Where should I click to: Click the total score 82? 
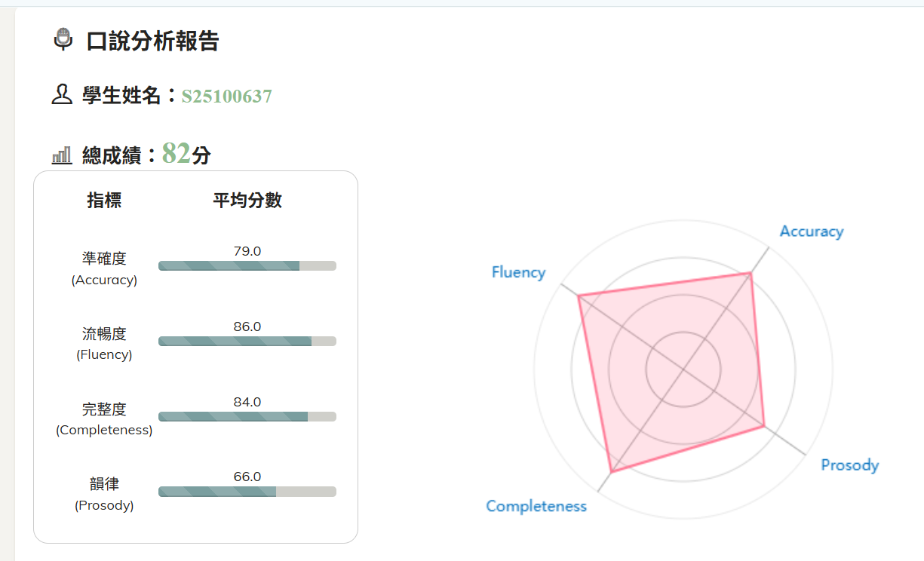(x=176, y=153)
